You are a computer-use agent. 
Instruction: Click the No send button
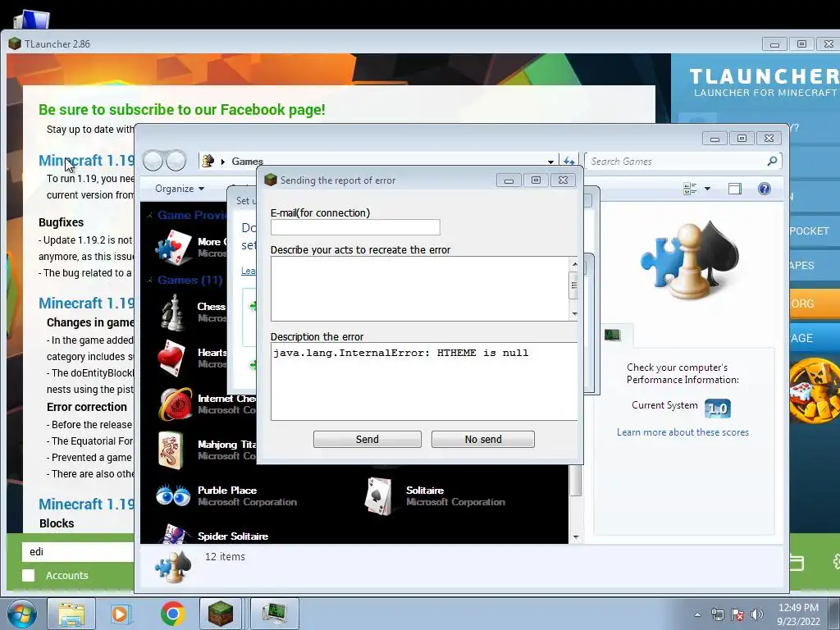click(x=482, y=440)
